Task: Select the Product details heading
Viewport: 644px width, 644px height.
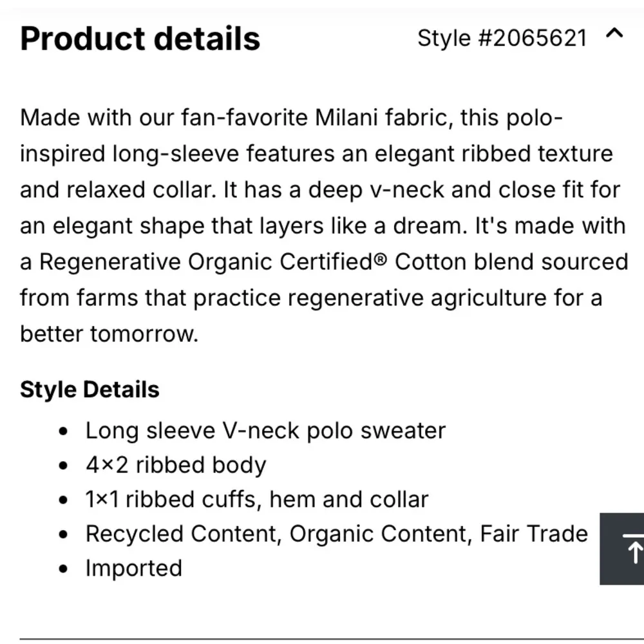Action: pos(140,39)
